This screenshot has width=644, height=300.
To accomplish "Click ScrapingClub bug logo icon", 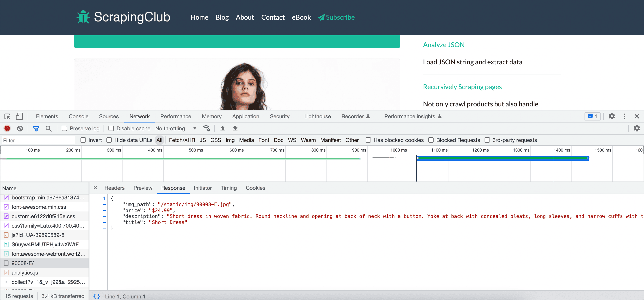I will [x=83, y=17].
